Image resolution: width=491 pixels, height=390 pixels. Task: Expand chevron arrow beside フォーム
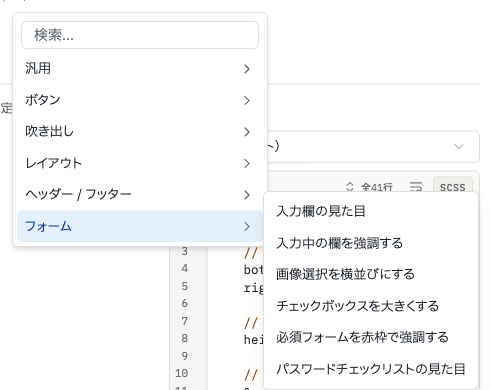coord(247,227)
